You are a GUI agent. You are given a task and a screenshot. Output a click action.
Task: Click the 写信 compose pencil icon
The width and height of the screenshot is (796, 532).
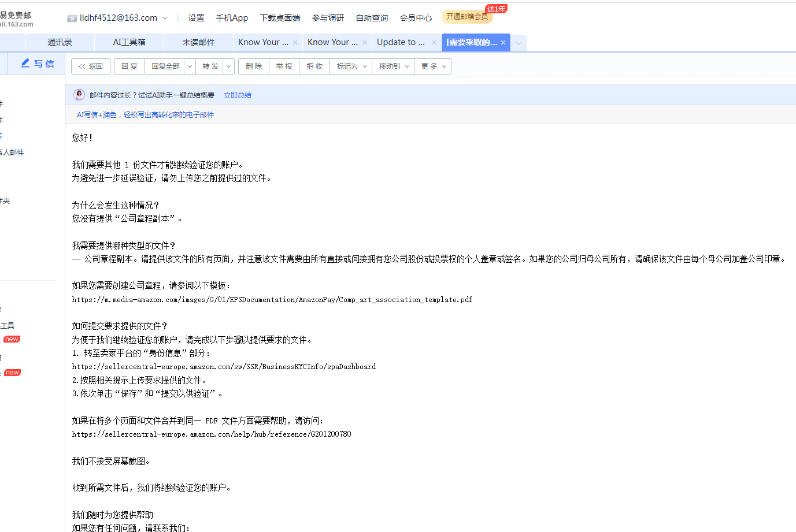[25, 64]
